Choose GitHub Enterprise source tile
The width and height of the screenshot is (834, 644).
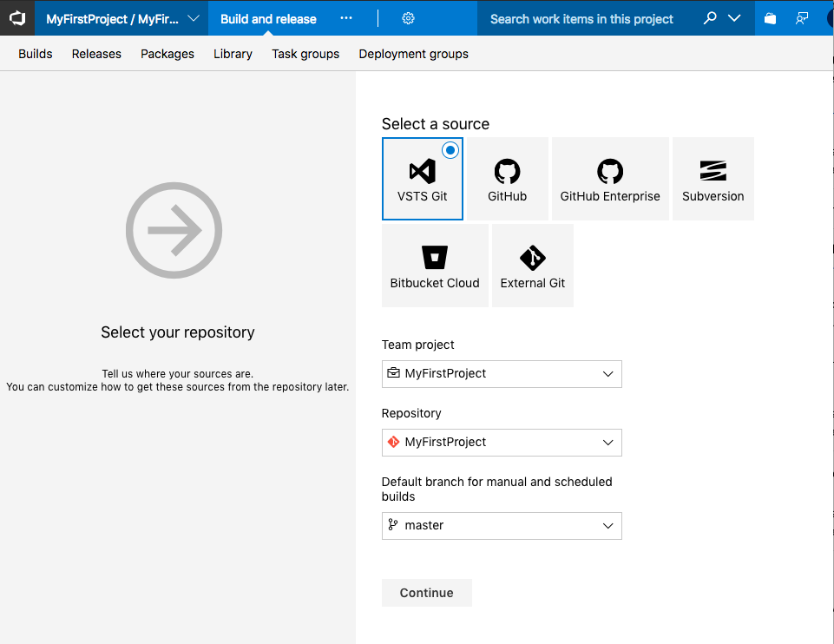pyautogui.click(x=610, y=179)
